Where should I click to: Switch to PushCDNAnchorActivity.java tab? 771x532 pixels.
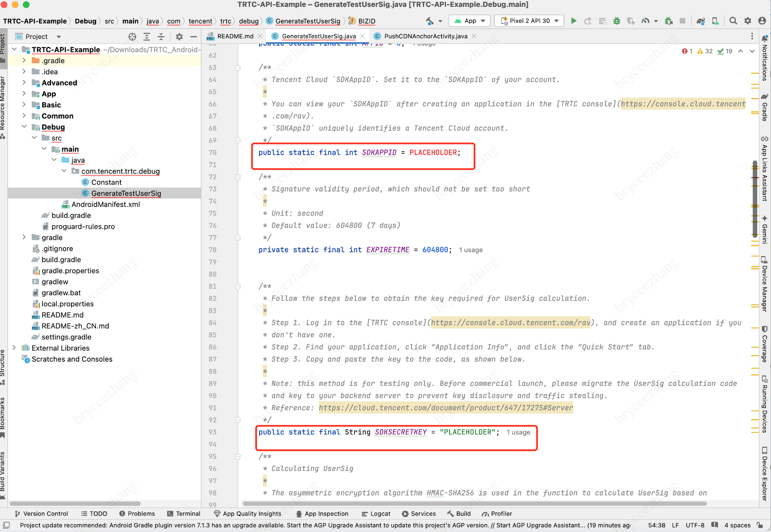point(425,36)
